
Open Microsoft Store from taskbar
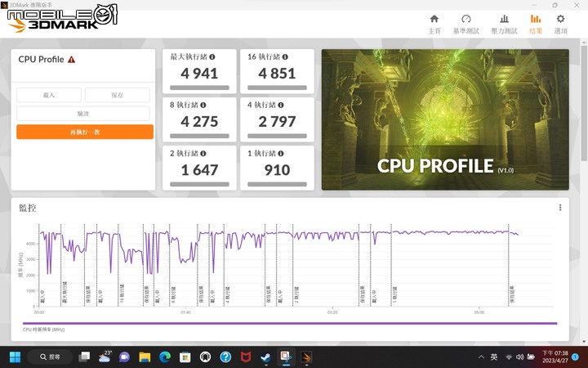pos(185,357)
